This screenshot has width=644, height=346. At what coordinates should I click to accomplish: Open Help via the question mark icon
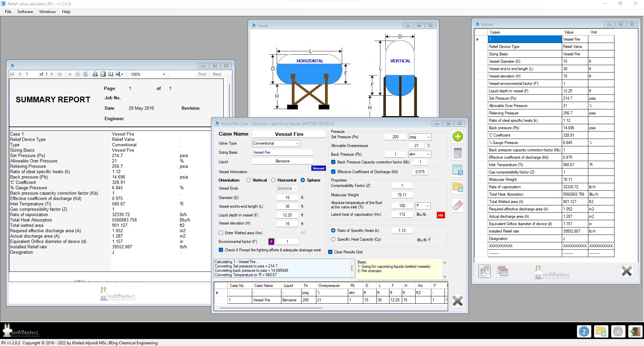pyautogui.click(x=584, y=331)
